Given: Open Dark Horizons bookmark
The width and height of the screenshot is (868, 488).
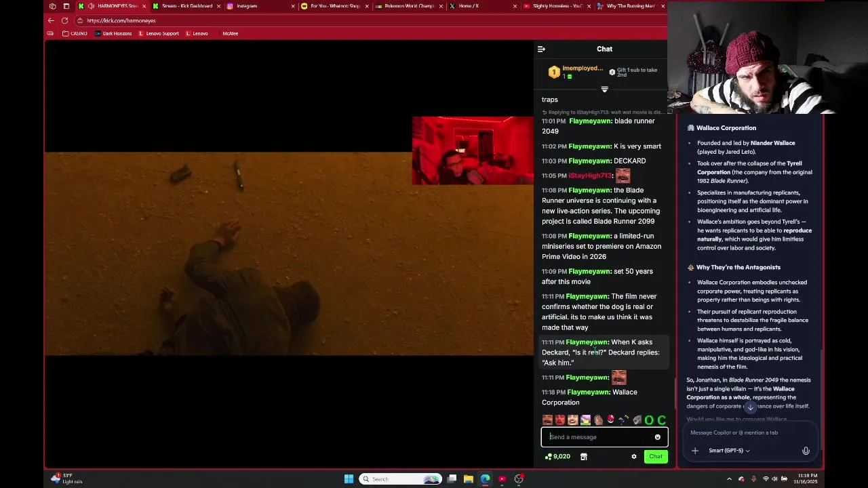Looking at the screenshot, I should [113, 33].
